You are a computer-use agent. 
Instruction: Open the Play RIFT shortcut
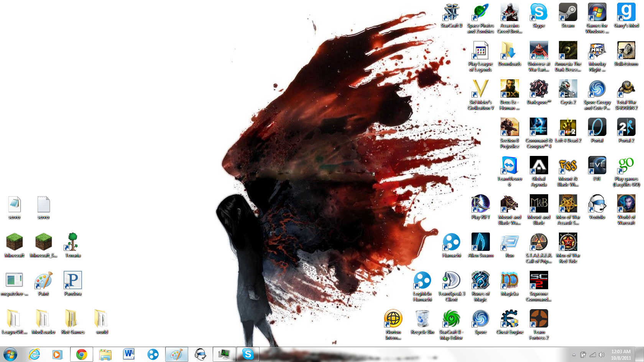(480, 207)
